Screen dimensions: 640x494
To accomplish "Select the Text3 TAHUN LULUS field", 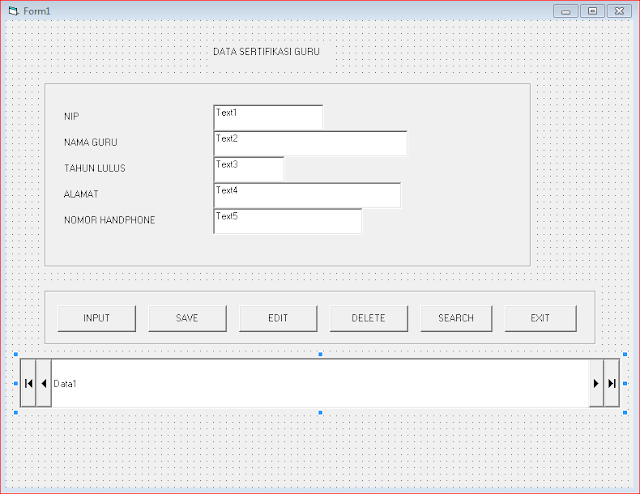I will click(249, 169).
